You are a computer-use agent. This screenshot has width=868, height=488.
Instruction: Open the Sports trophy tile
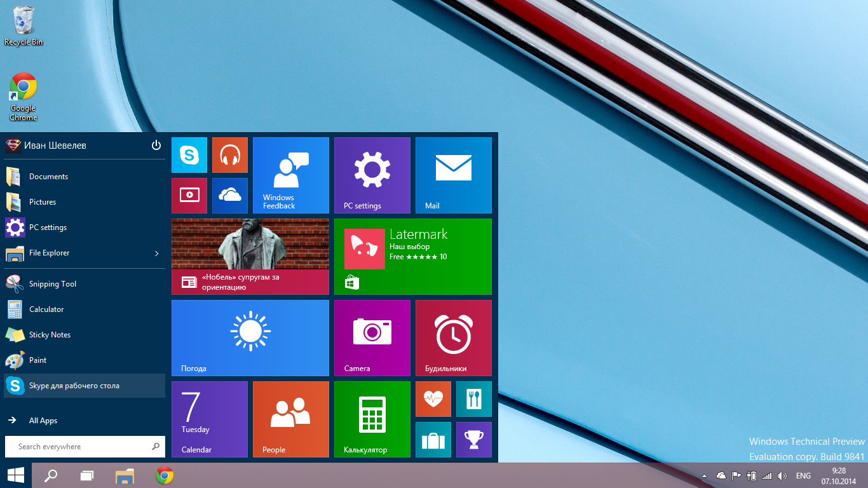(473, 440)
